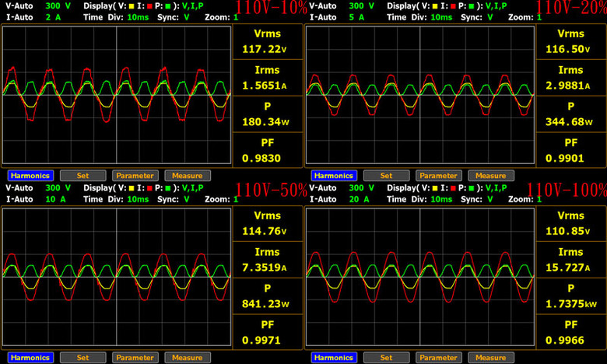Open Harmonics in the 110V-100% panel

[334, 358]
